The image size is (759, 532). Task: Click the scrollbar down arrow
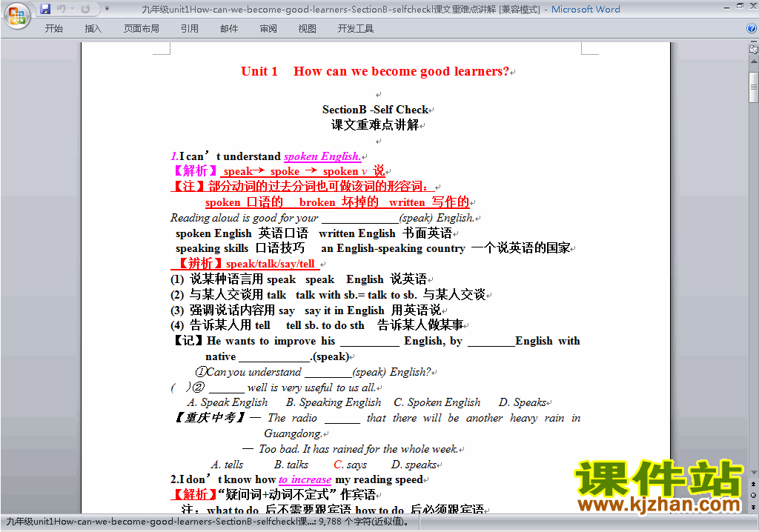[x=754, y=473]
